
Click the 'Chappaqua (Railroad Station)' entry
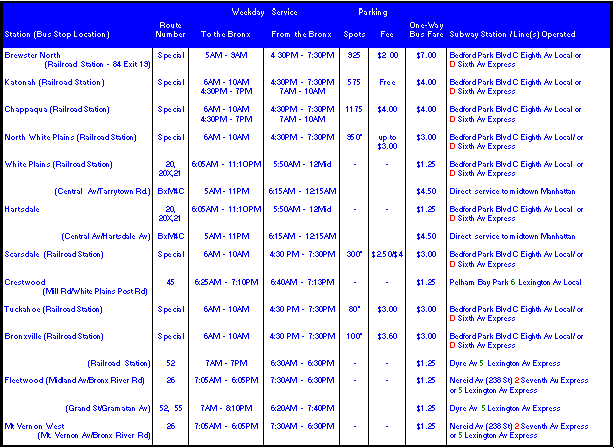tap(57, 109)
